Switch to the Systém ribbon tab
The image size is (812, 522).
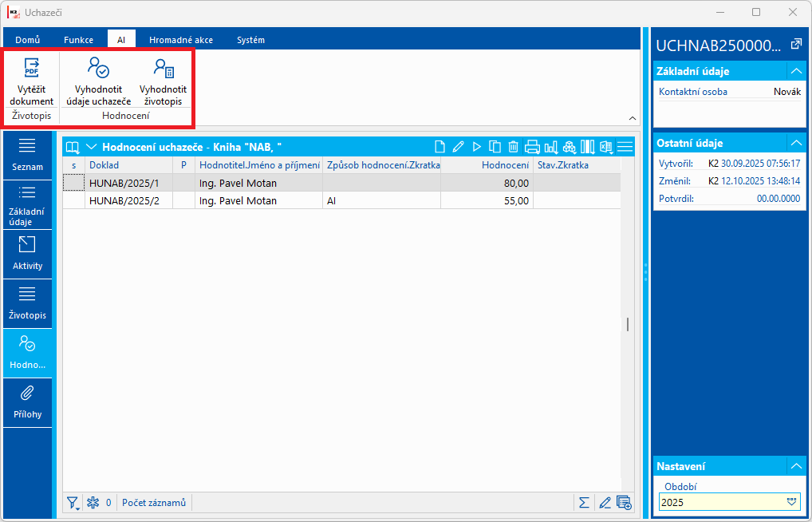pos(250,39)
